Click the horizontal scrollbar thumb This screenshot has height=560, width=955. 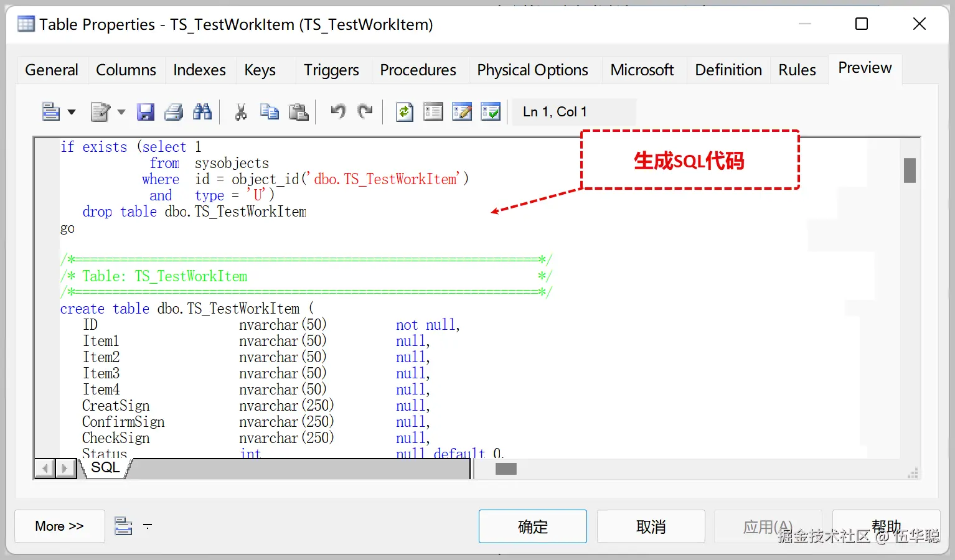506,469
